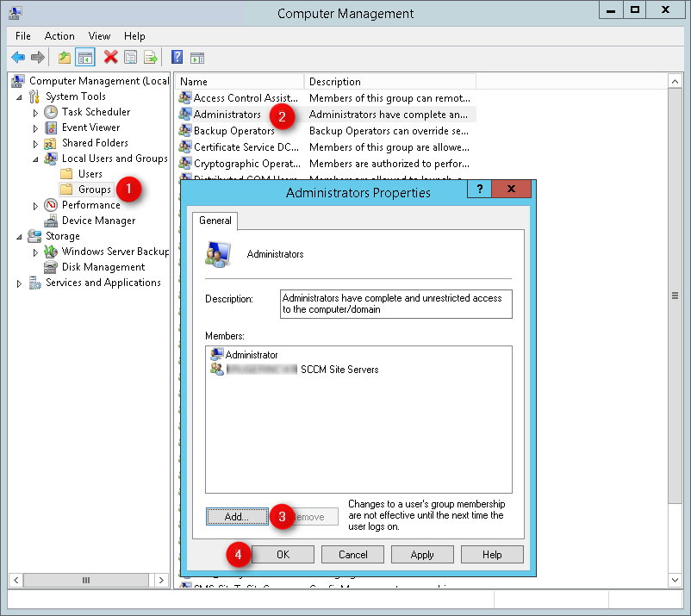
Task: Click the System Tools wrench icon
Action: [34, 96]
